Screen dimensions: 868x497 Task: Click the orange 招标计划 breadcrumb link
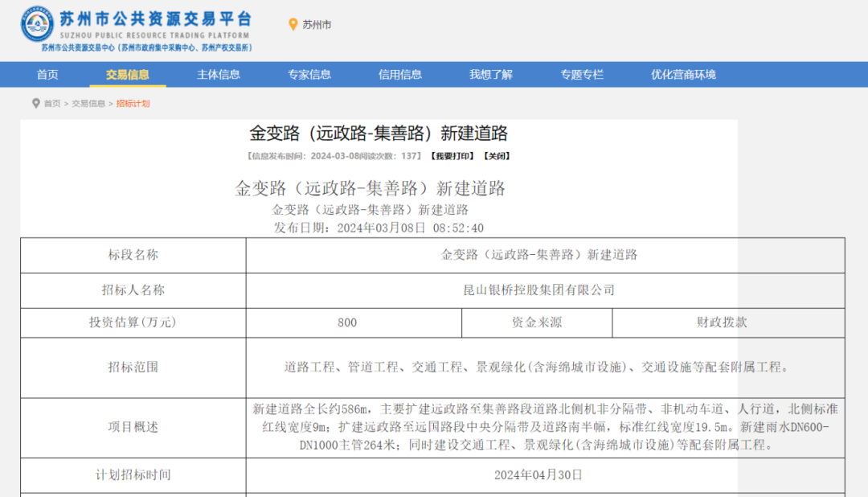click(133, 104)
